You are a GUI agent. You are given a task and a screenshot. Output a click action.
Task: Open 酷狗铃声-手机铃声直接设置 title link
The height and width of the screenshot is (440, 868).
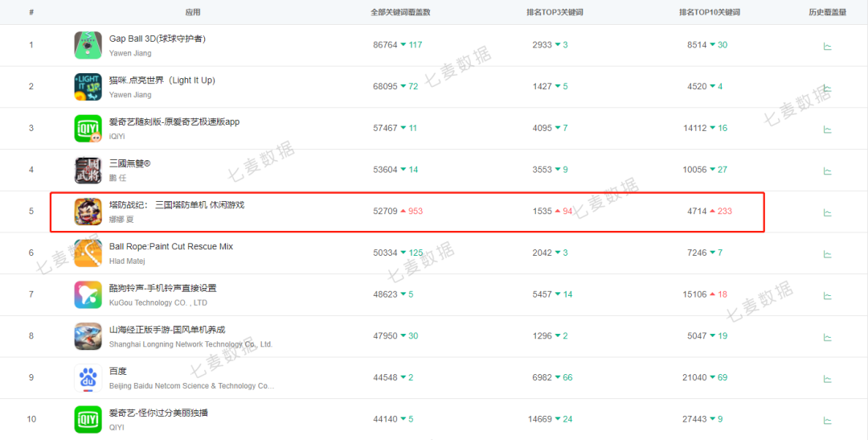point(162,288)
